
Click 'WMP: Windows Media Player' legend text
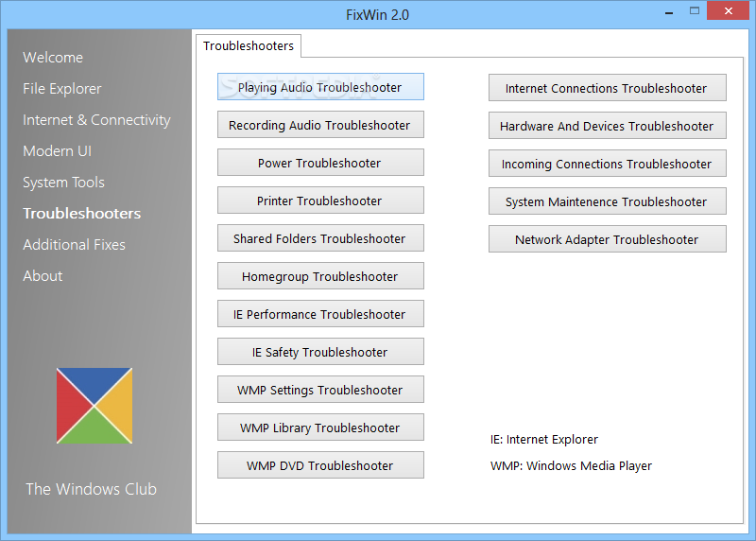pos(572,466)
